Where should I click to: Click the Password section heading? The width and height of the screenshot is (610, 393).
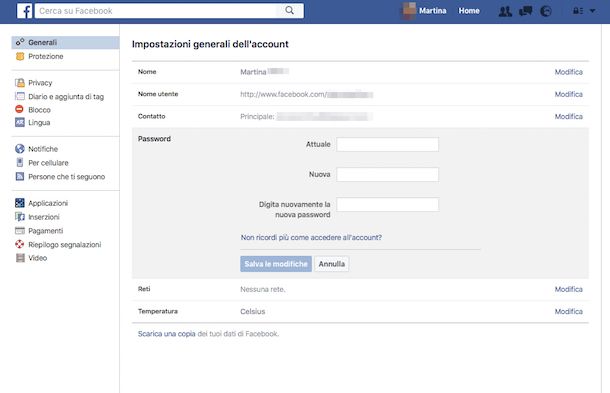click(154, 139)
